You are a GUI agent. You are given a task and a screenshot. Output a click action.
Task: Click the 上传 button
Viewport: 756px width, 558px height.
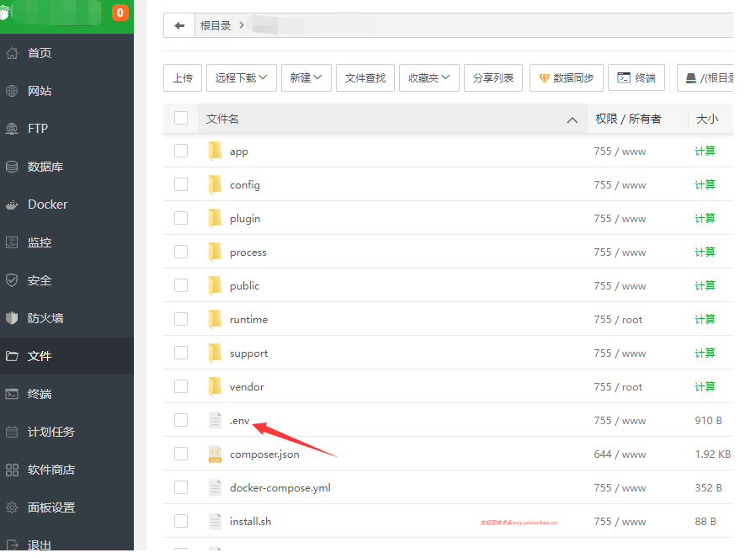(x=183, y=78)
